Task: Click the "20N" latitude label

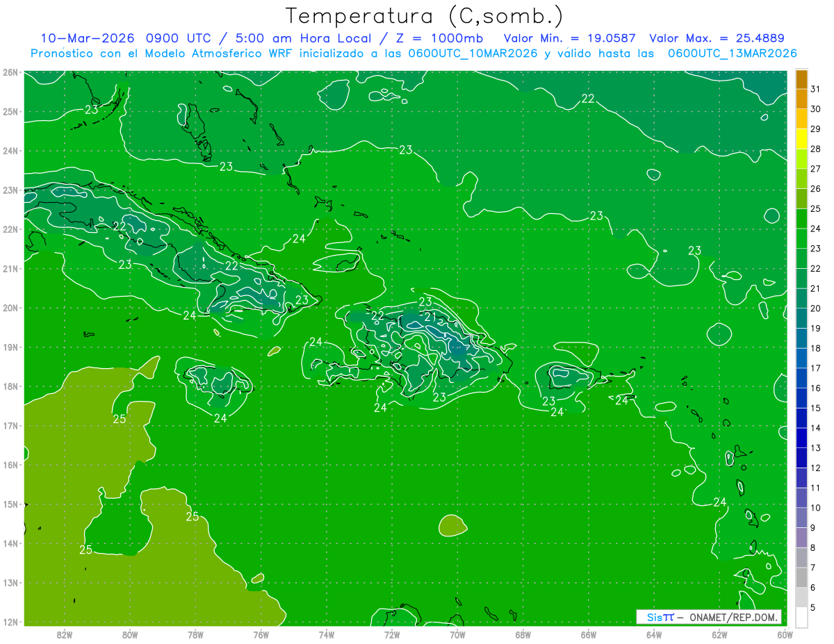Action: tap(10, 308)
